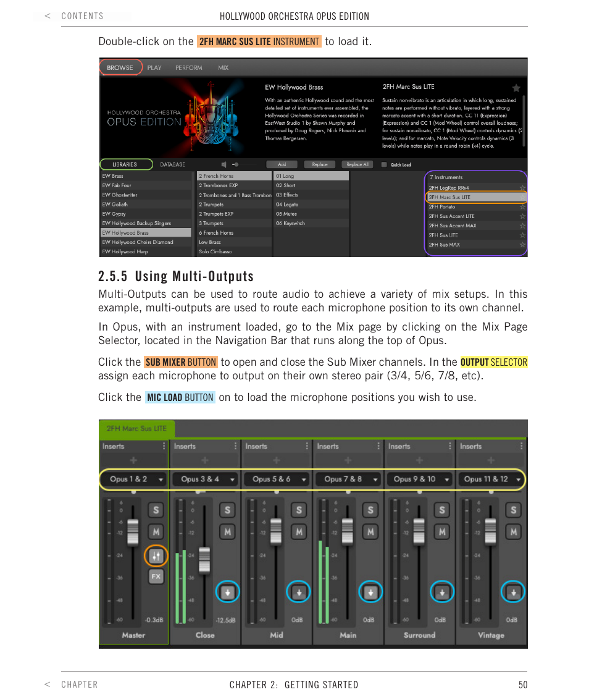Click the Add button
Viewport: 589px width, 700px height.
[282, 165]
